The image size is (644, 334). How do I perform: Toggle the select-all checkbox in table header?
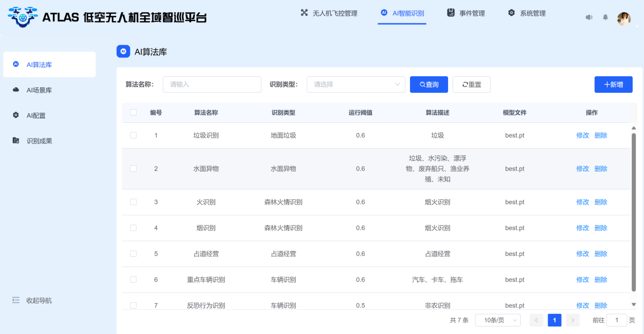133,113
